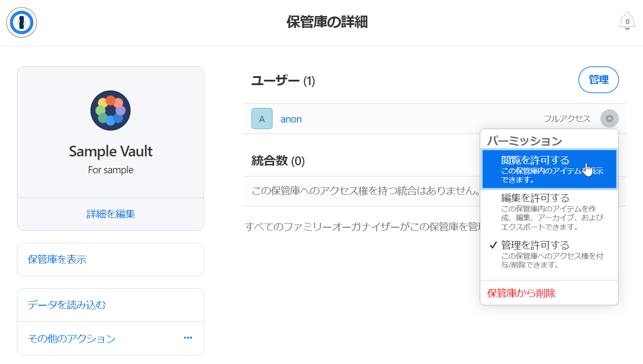Uncheck the 管理を許可する permission
This screenshot has width=643, height=364.
pos(549,254)
